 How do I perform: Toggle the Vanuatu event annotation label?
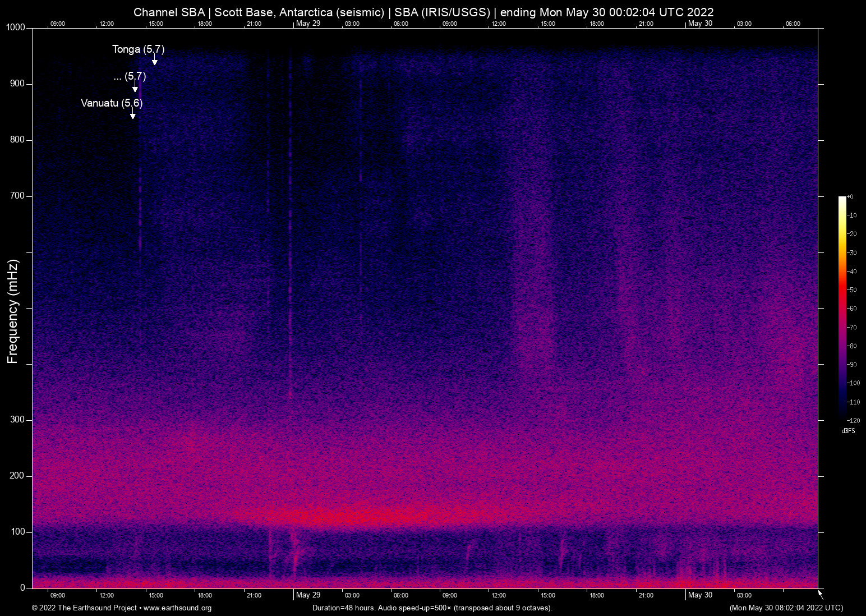click(112, 103)
